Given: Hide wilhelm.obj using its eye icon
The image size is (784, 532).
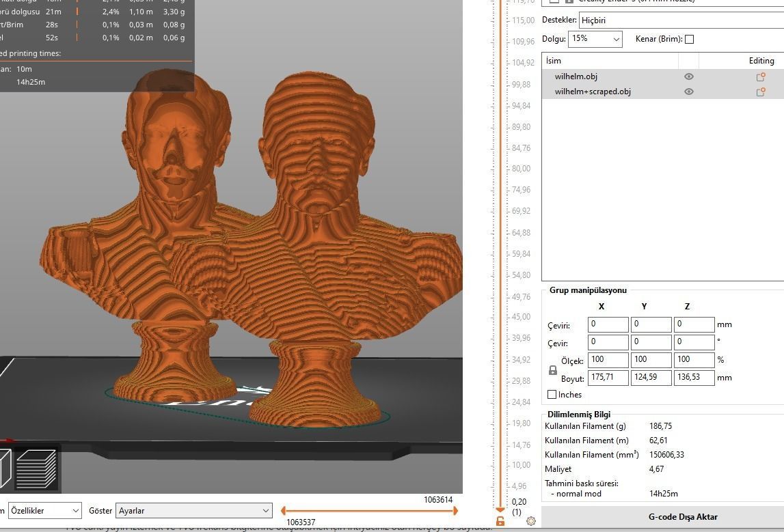Looking at the screenshot, I should pyautogui.click(x=688, y=76).
